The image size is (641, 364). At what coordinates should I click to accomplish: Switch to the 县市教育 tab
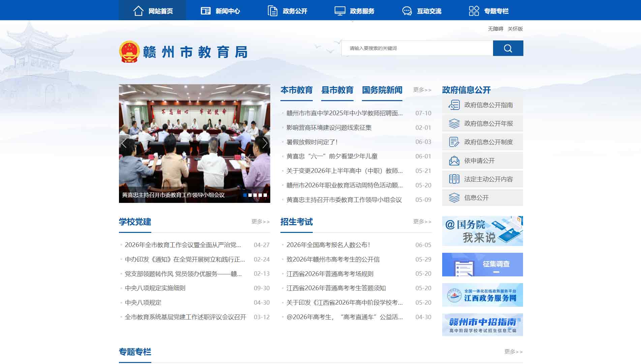337,90
